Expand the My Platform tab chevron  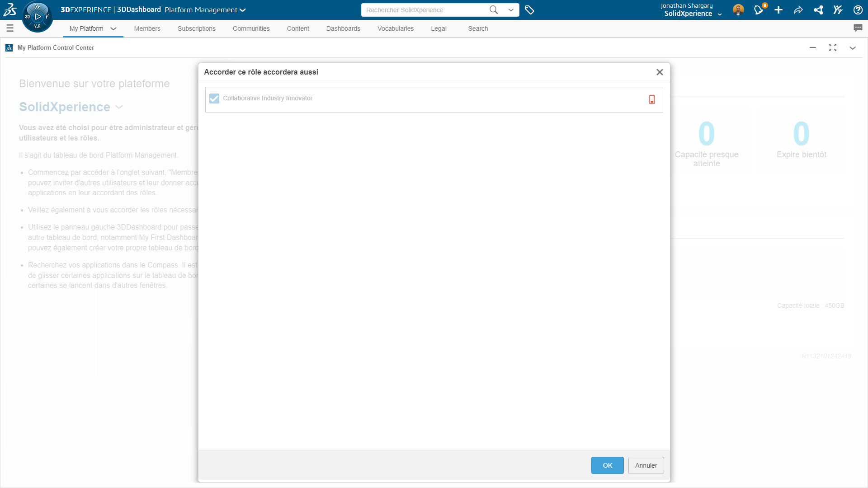tap(113, 28)
